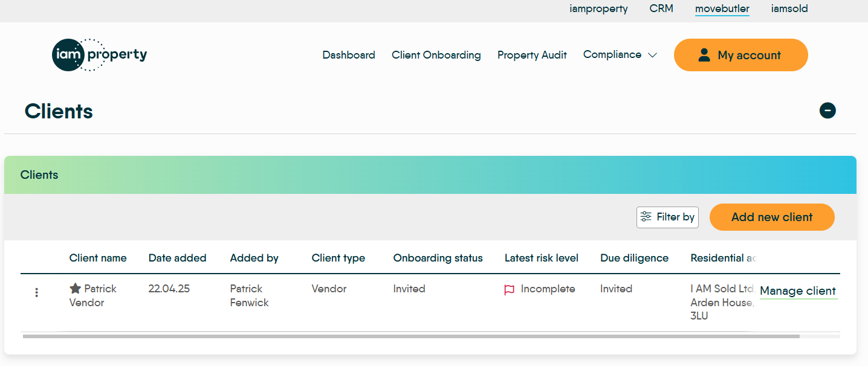868x366 pixels.
Task: Click the My account button
Action: pyautogui.click(x=740, y=54)
